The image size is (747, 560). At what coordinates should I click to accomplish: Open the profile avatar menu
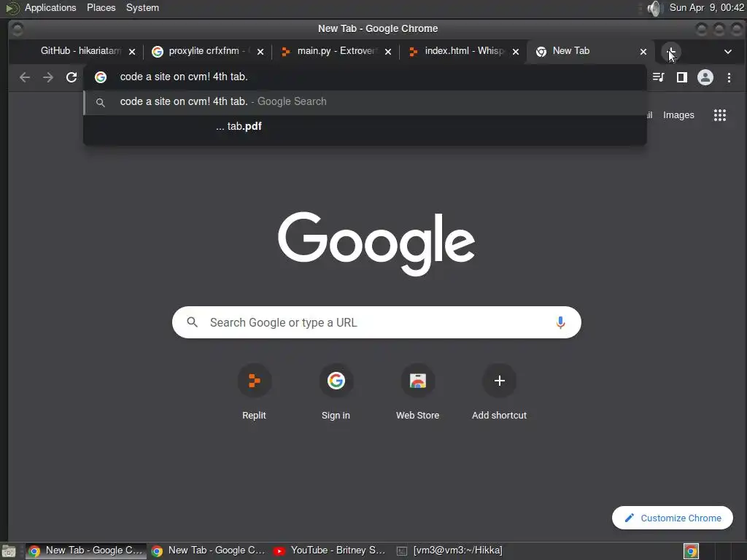[x=705, y=77]
